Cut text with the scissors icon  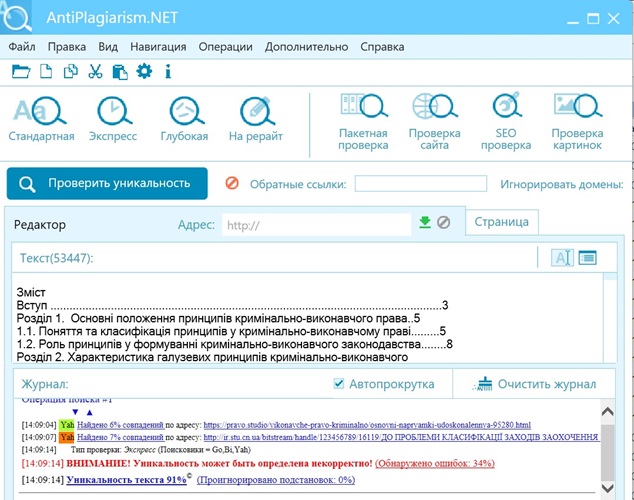coord(95,72)
